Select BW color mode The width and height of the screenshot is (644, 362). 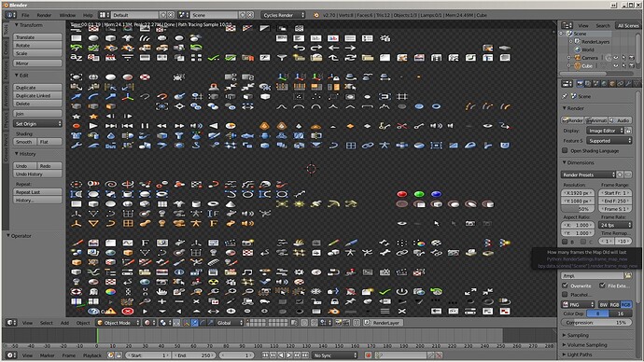[x=603, y=304]
